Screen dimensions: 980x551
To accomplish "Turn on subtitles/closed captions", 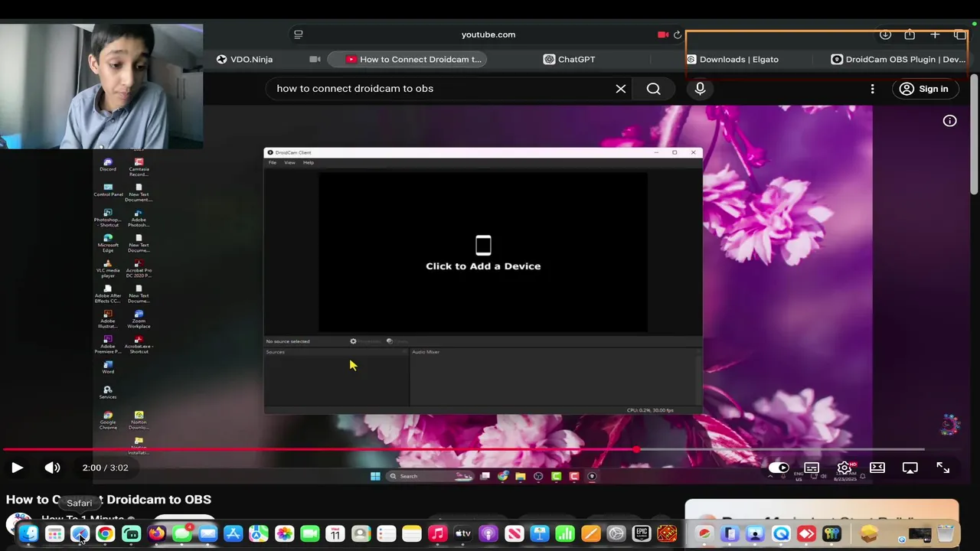I will coord(812,468).
